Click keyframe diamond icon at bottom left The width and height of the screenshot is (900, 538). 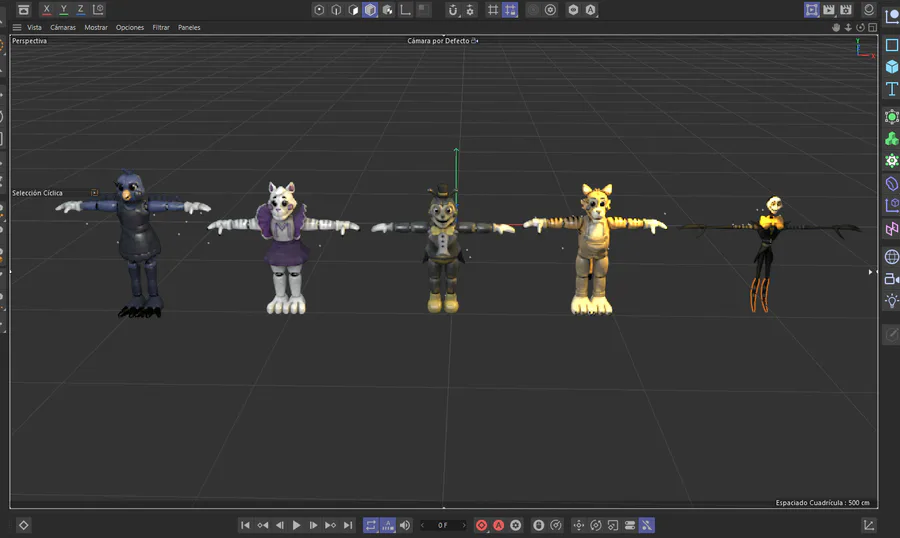coord(24,525)
